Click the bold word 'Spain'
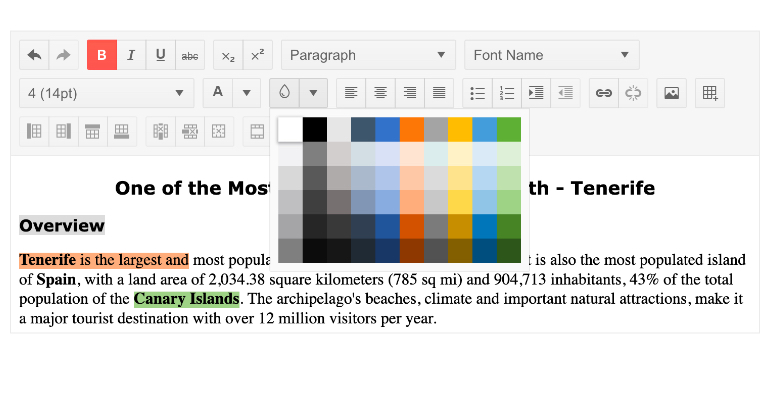Screen dimensions: 770x394 [56, 280]
